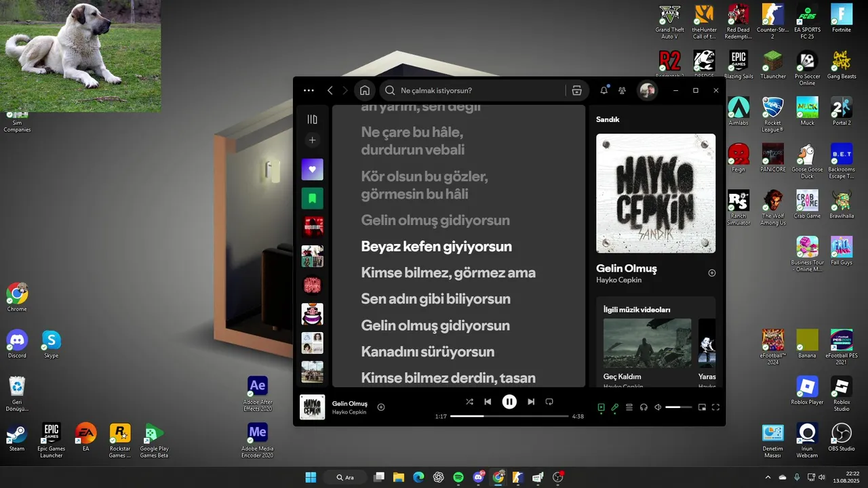The width and height of the screenshot is (868, 488).
Task: Jump to lyric 'Sen adın gibi biliyorsun'
Action: click(x=435, y=299)
